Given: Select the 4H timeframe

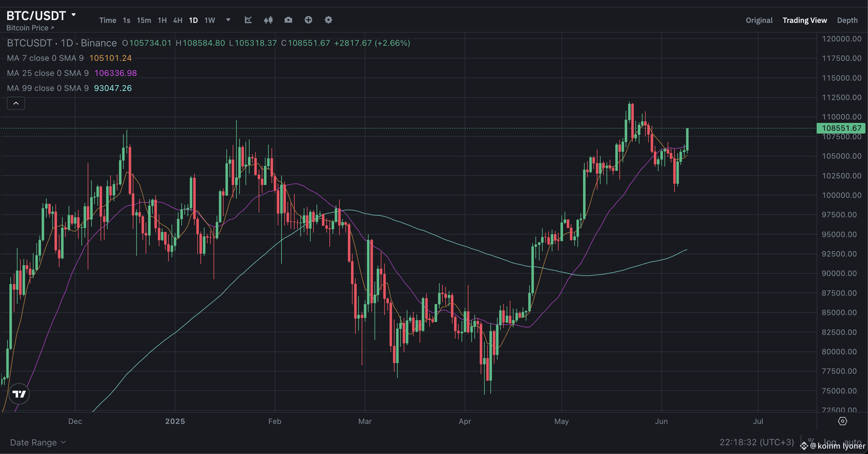Looking at the screenshot, I should 177,20.
